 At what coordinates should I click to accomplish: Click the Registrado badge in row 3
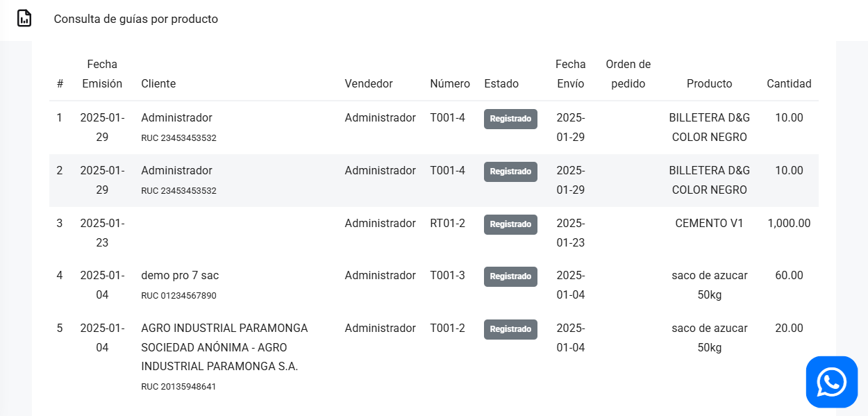coord(510,224)
